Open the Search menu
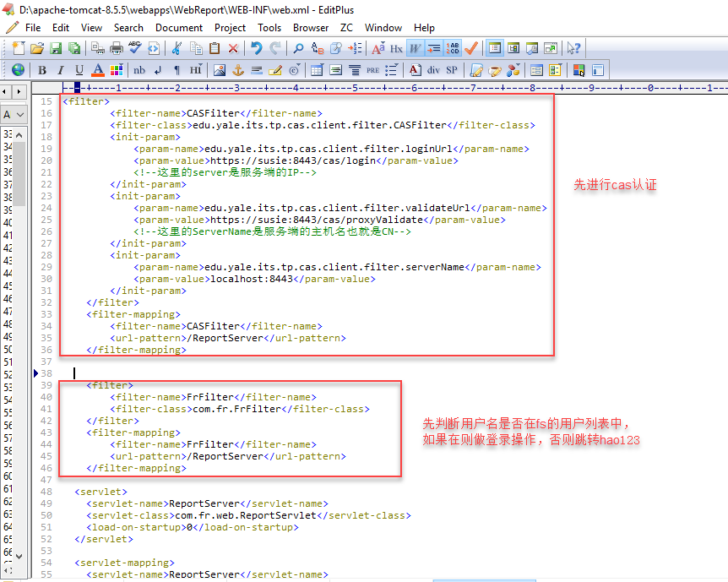The height and width of the screenshot is (582, 728). 128,28
